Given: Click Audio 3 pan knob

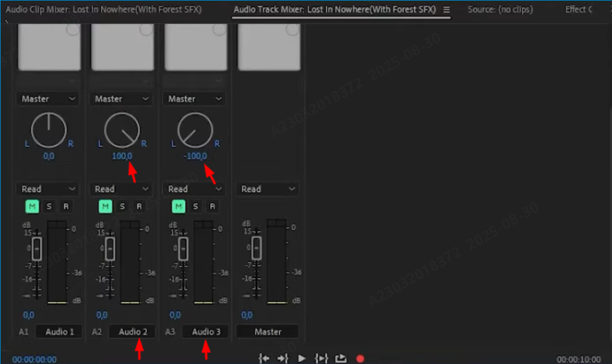Looking at the screenshot, I should 195,130.
